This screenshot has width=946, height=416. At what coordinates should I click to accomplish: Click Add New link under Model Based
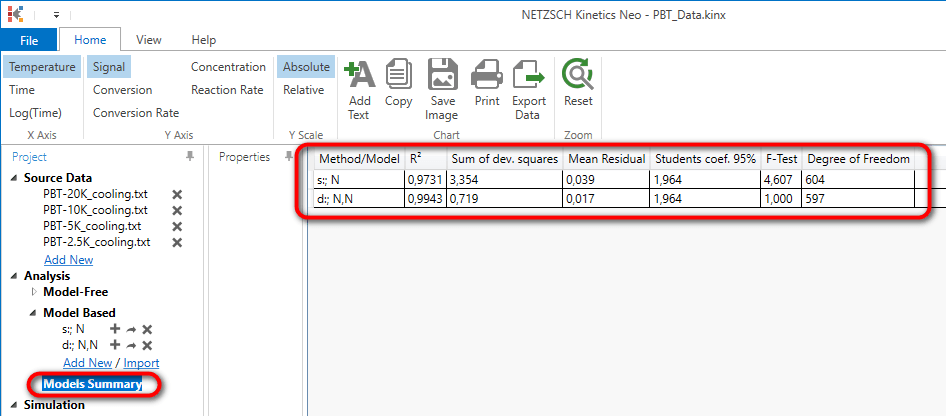point(87,363)
